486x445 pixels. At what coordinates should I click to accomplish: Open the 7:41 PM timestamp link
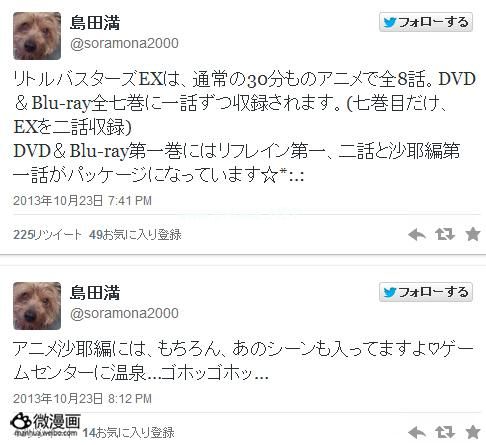[x=82, y=201]
